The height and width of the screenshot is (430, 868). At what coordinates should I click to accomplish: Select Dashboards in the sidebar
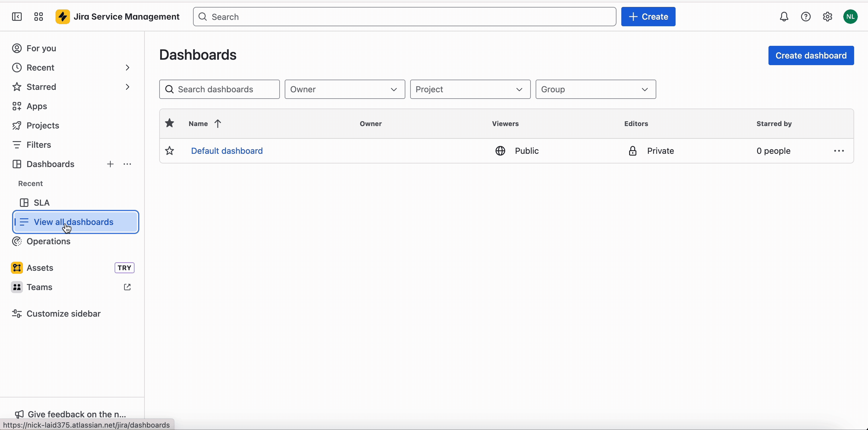point(51,164)
